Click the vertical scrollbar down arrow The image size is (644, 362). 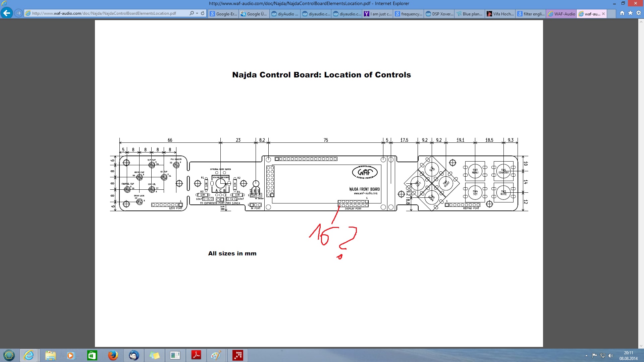pyautogui.click(x=641, y=346)
